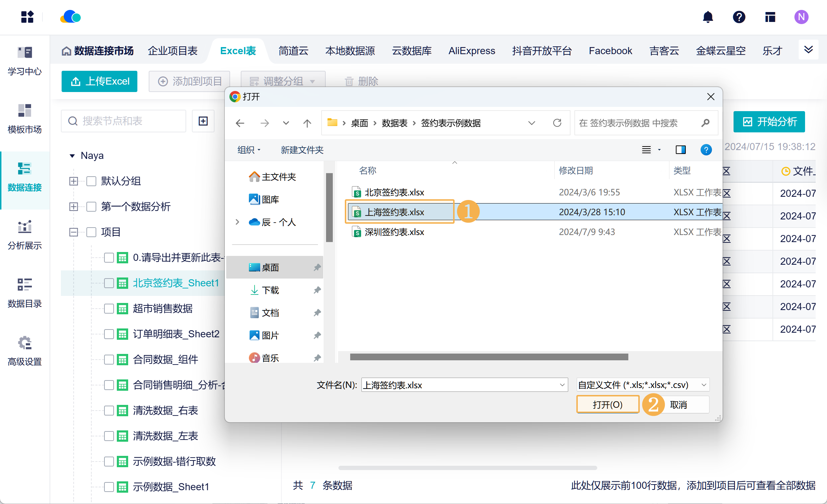
Task: Tick the 超市销售数据 checkbox
Action: [x=109, y=309]
